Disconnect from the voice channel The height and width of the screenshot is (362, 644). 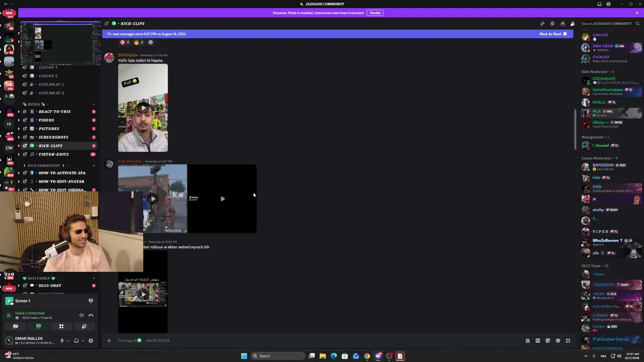click(x=91, y=315)
